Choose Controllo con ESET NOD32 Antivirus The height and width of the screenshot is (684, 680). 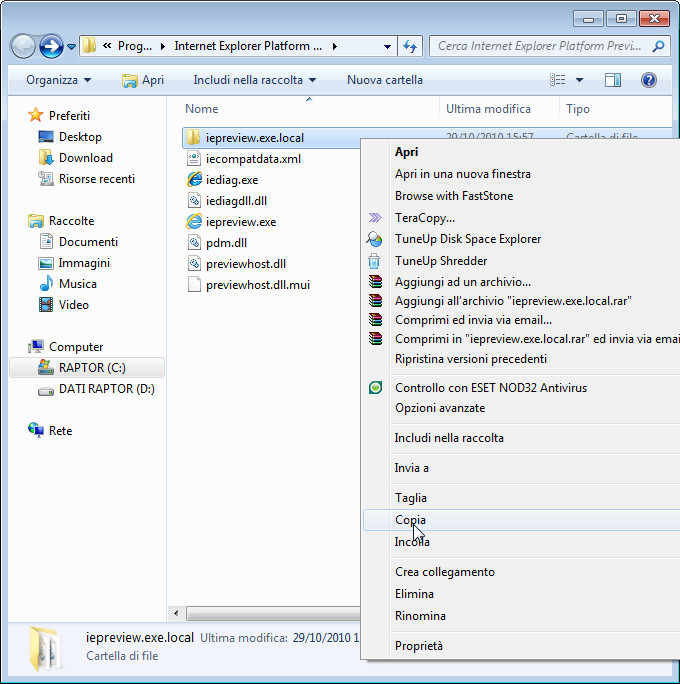(x=491, y=388)
